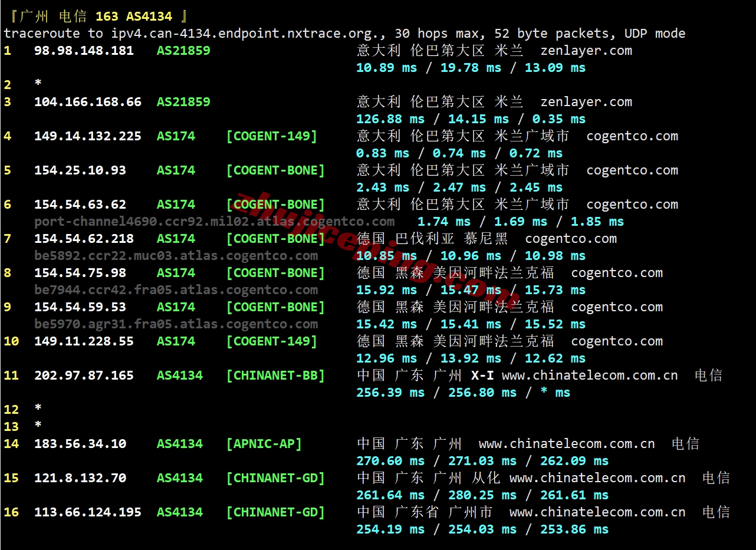This screenshot has height=550, width=756.
Task: Click the timing line starting with 270.60 ms
Action: [482, 461]
